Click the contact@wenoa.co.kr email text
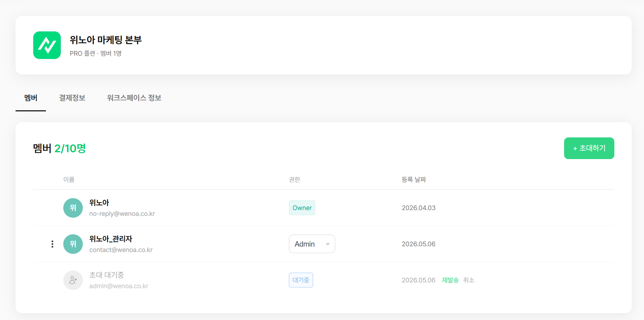644x320 pixels. (121, 250)
